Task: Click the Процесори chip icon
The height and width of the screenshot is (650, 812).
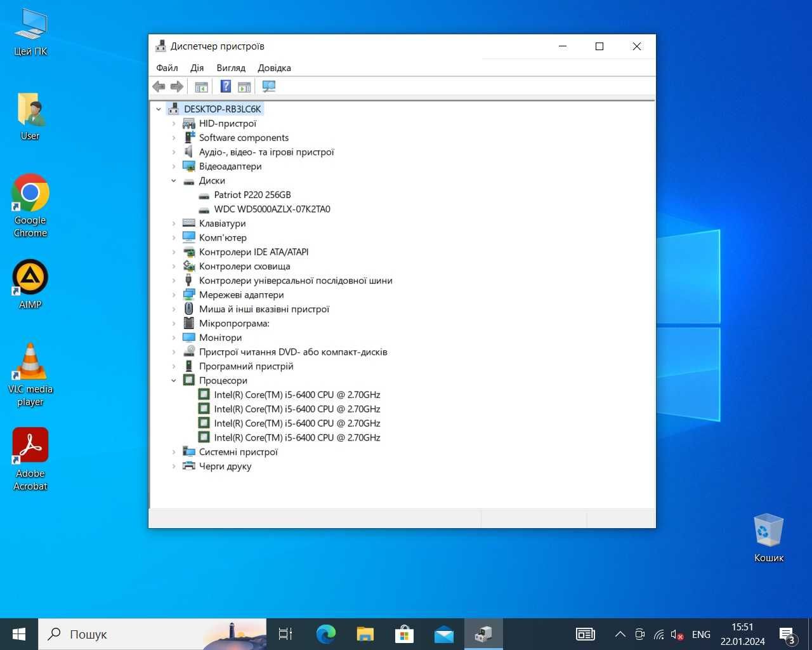Action: [188, 381]
